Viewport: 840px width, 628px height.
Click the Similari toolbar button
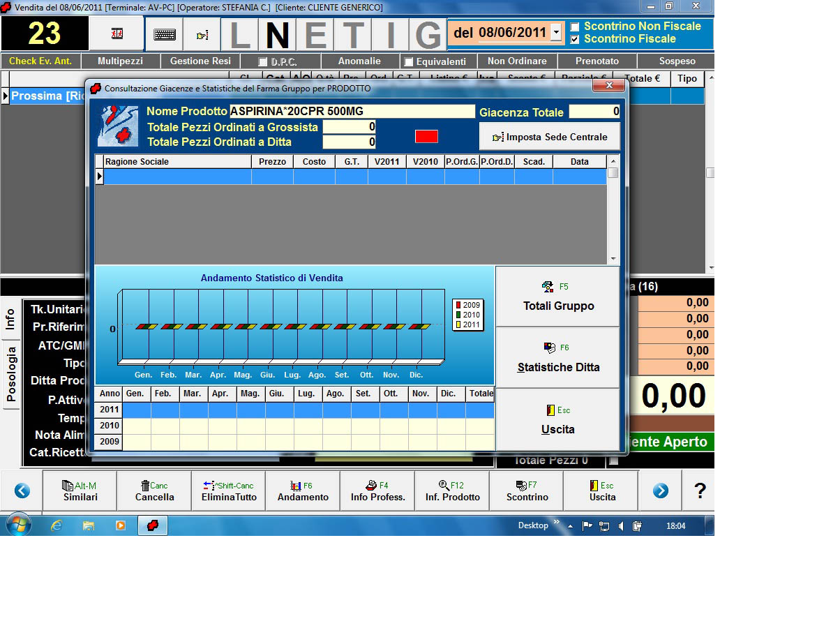click(x=80, y=491)
